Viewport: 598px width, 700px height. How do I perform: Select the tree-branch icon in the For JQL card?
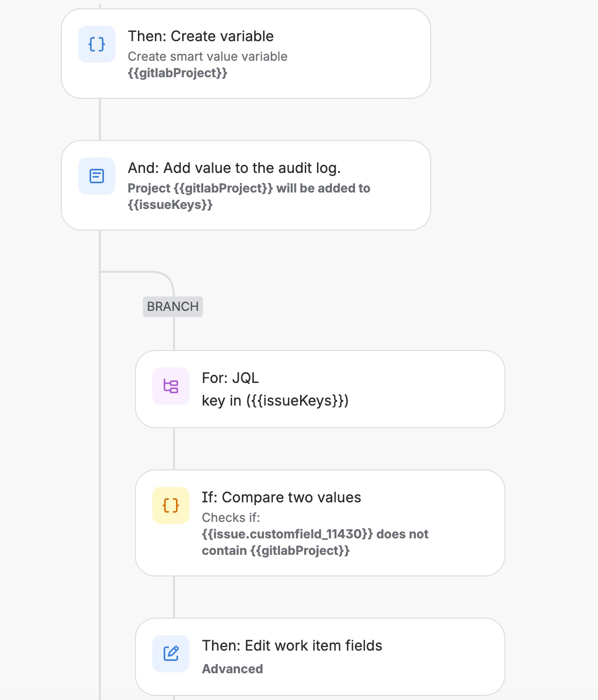coord(171,386)
